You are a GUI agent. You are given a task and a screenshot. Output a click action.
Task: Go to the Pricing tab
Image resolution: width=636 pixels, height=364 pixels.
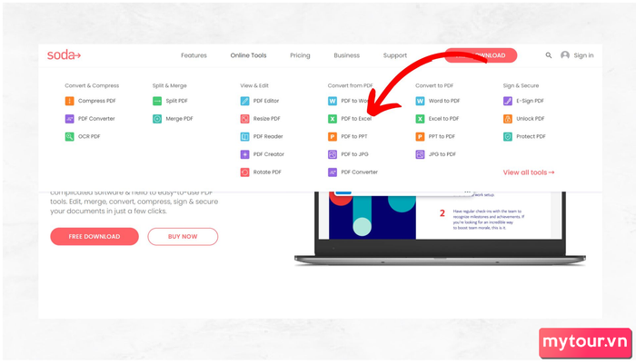300,55
